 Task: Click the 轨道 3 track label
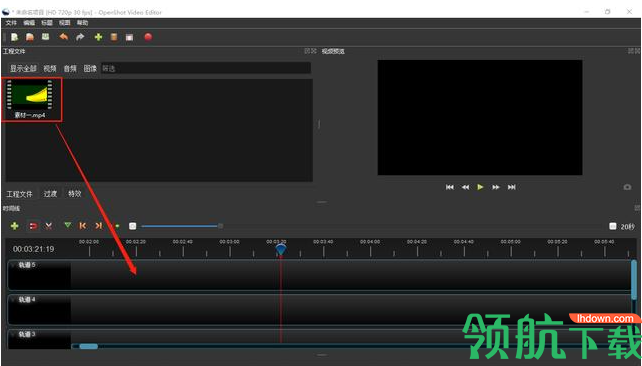pos(27,334)
